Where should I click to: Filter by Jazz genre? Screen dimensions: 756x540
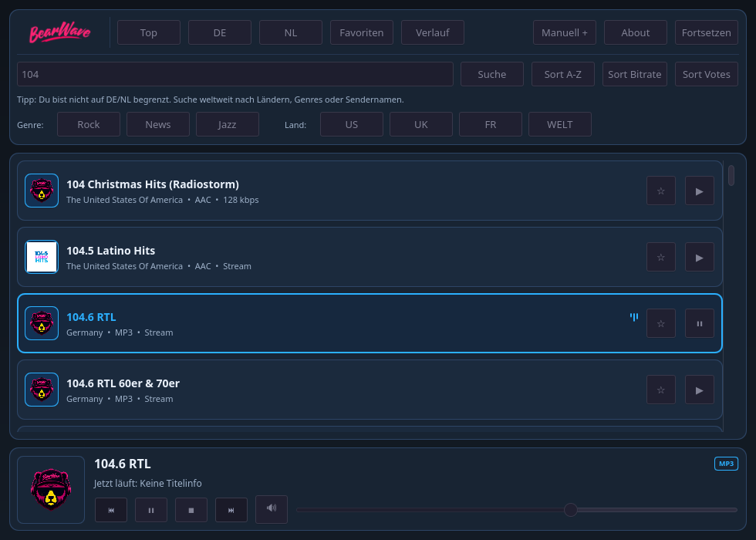point(227,124)
